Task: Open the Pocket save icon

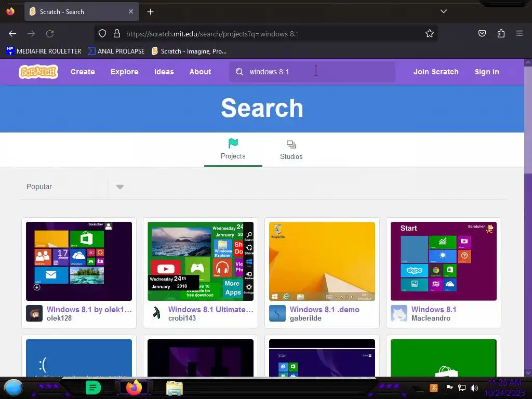Action: (x=482, y=33)
